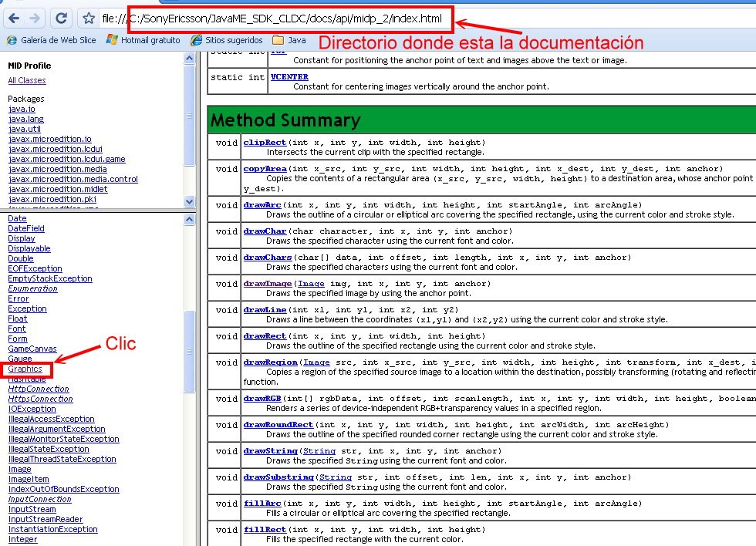Select the DateField class

tap(26, 228)
